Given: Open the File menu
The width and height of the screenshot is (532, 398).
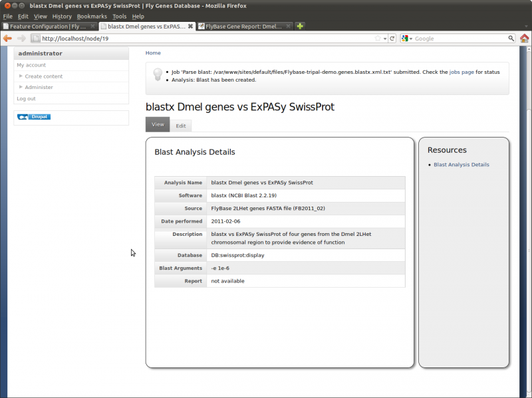Looking at the screenshot, I should coord(7,16).
